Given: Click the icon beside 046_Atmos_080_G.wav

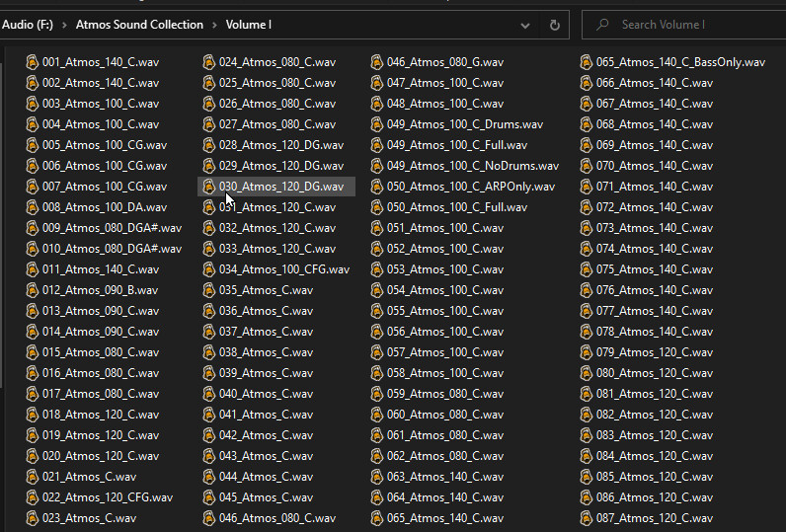Looking at the screenshot, I should pos(377,62).
